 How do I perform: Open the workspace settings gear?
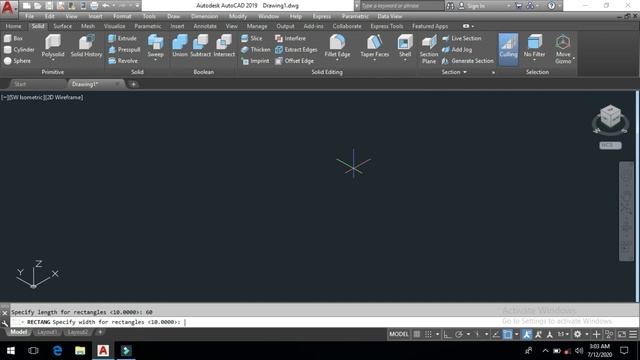tap(577, 334)
